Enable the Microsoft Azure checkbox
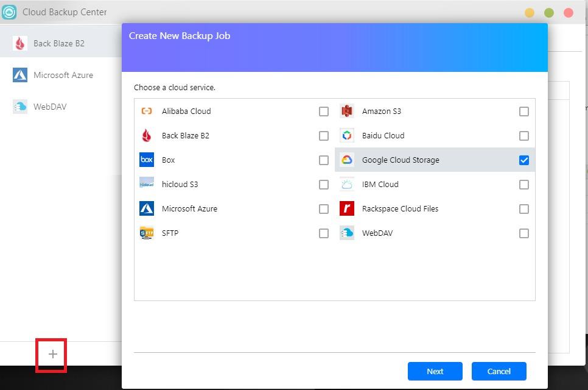Image resolution: width=588 pixels, height=390 pixels. click(323, 209)
